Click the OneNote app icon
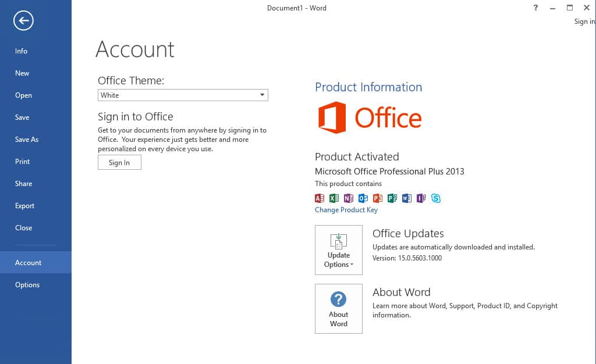Screen dimensions: 596x364 [x=349, y=198]
